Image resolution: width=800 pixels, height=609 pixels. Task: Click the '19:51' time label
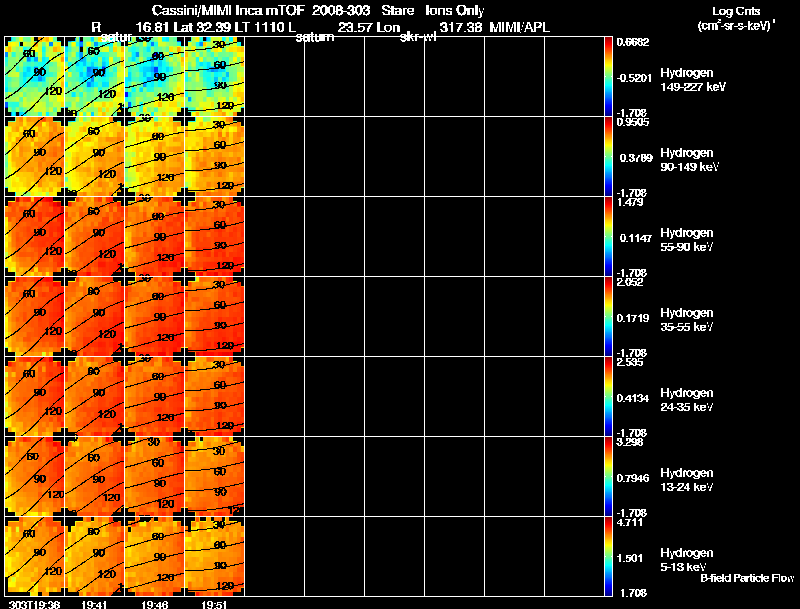tap(214, 604)
